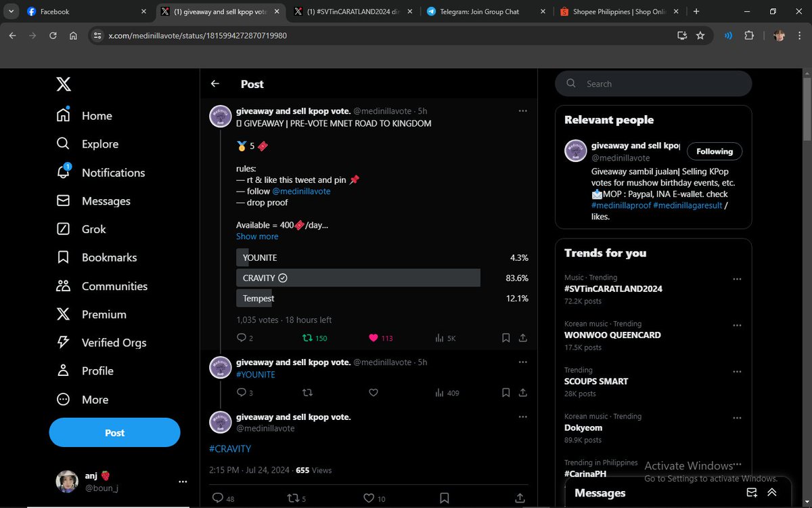
Task: Click the @medinillavote mention in rules
Action: tap(301, 191)
